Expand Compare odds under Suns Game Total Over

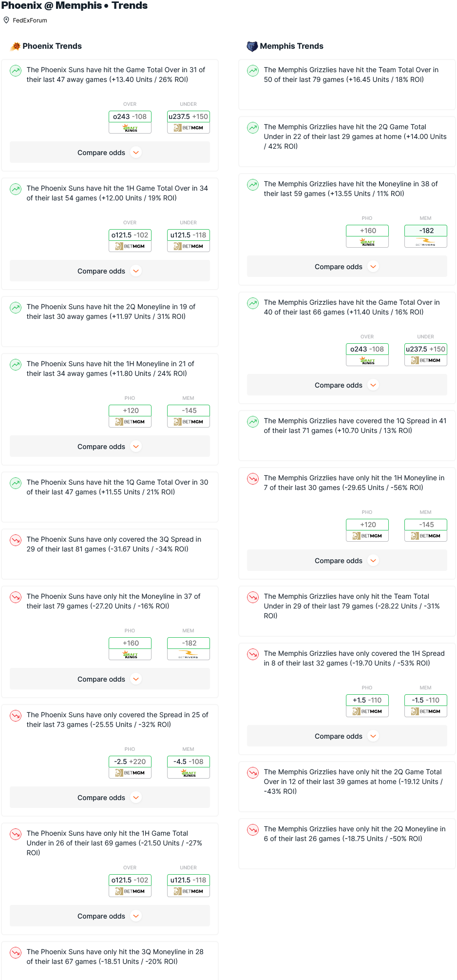[x=110, y=153]
